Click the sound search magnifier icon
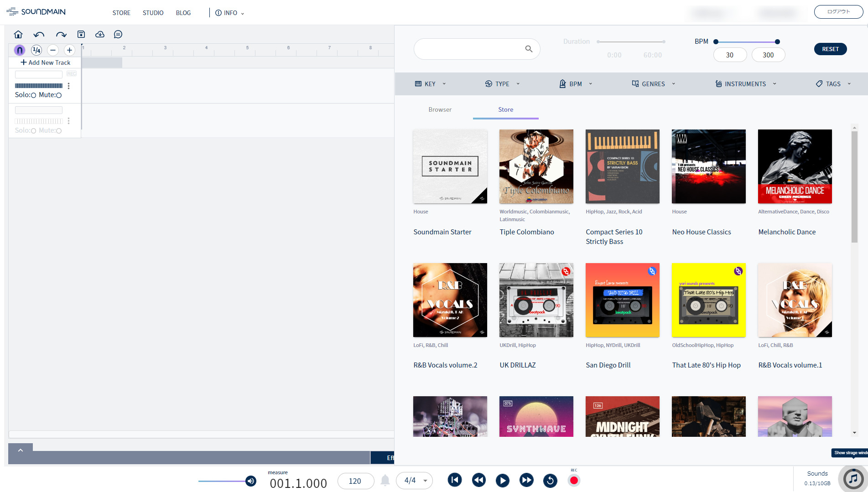Image resolution: width=868 pixels, height=492 pixels. [529, 49]
